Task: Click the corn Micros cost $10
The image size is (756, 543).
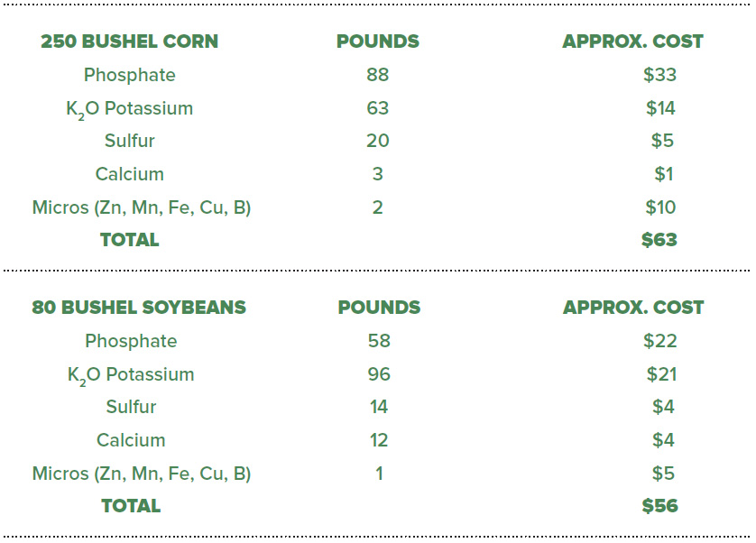Action: (660, 207)
